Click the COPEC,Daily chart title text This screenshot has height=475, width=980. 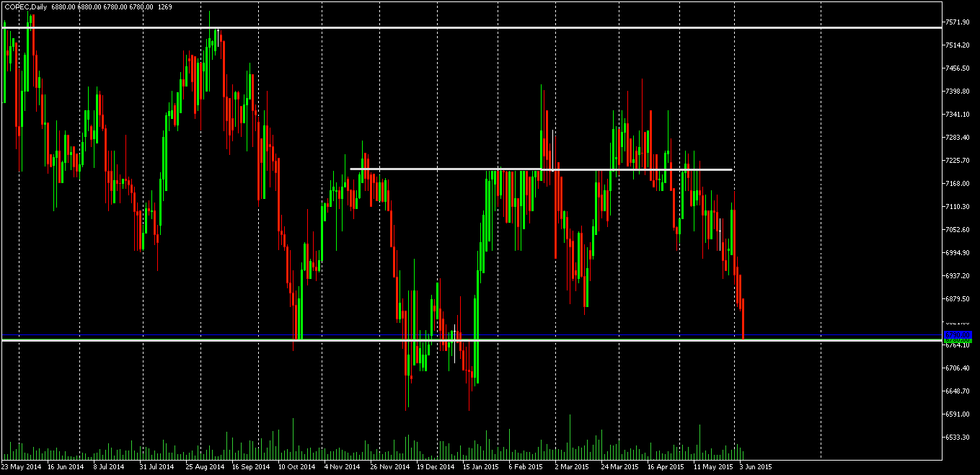click(x=25, y=6)
